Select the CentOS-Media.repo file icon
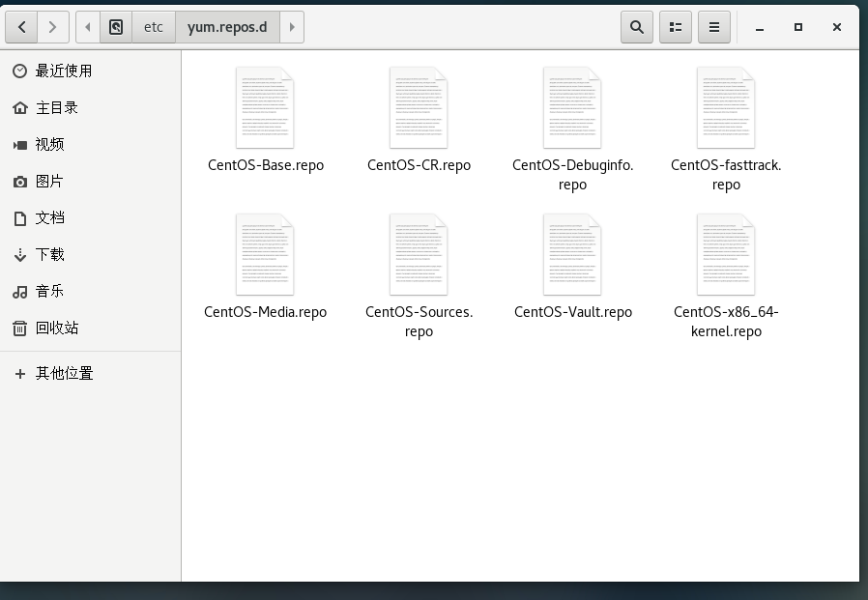 [265, 255]
